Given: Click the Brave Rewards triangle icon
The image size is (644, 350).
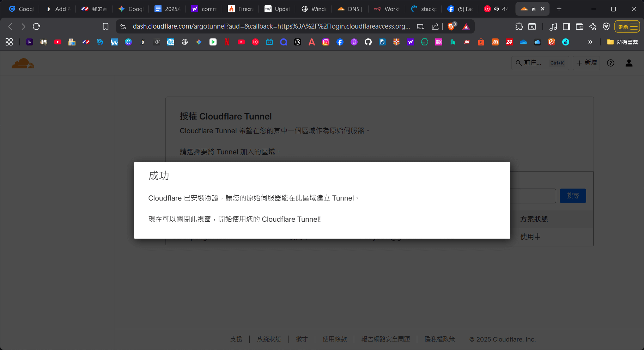Looking at the screenshot, I should click(466, 27).
